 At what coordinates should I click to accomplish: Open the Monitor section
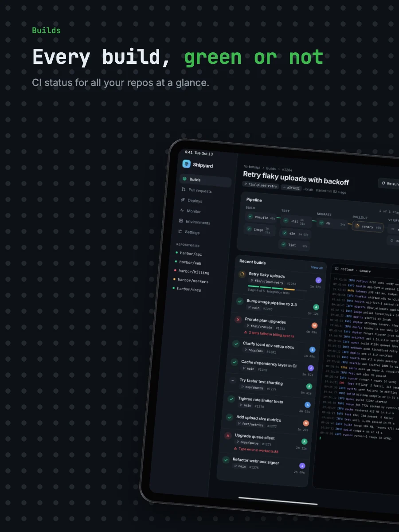click(203, 211)
